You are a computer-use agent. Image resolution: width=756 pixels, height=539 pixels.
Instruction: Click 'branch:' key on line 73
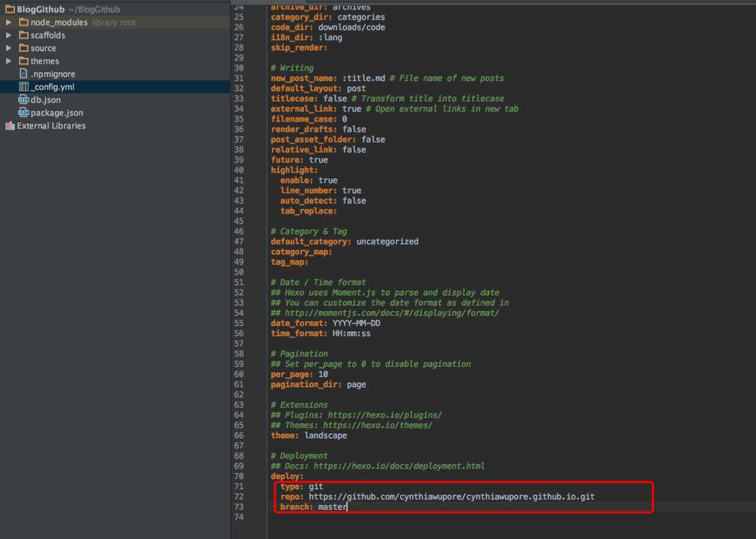click(x=297, y=507)
